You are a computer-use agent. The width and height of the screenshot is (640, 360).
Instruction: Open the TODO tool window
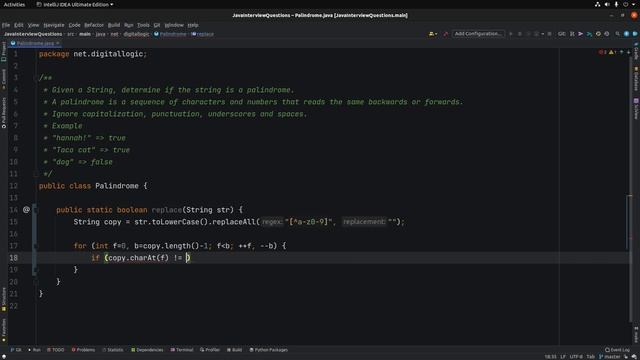tap(56, 350)
